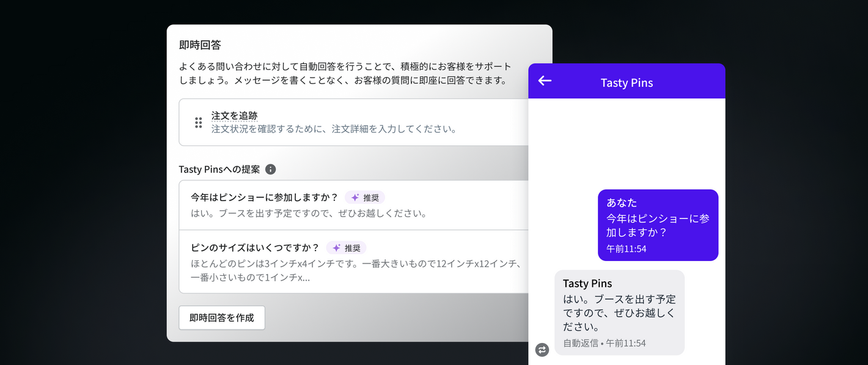Click the grey Tasty Pins reply bubble
The height and width of the screenshot is (365, 868).
(x=619, y=312)
